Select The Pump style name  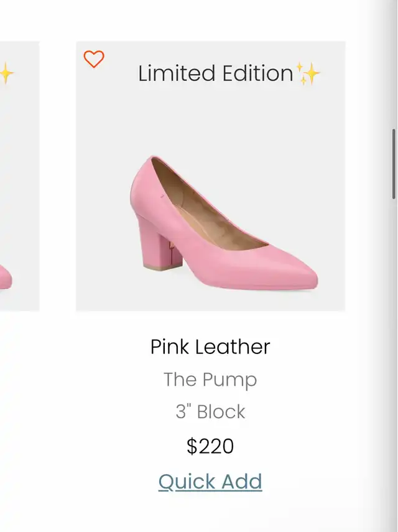click(210, 380)
